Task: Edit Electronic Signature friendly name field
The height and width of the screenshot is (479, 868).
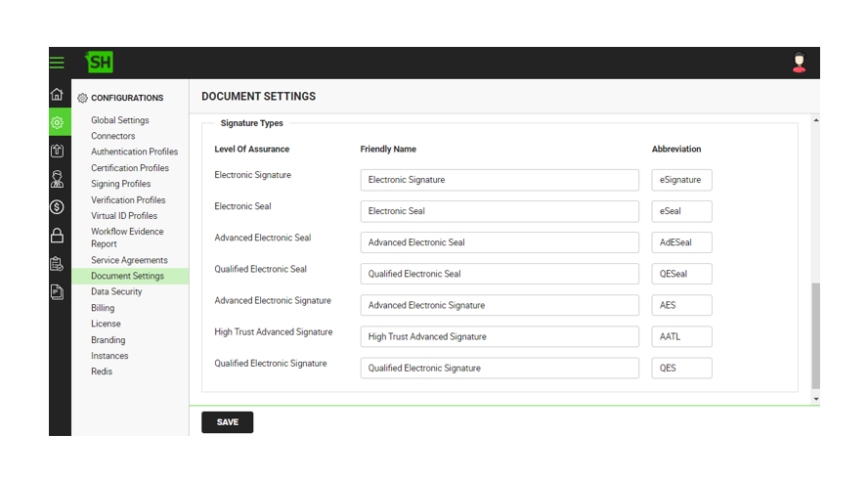Action: (499, 180)
